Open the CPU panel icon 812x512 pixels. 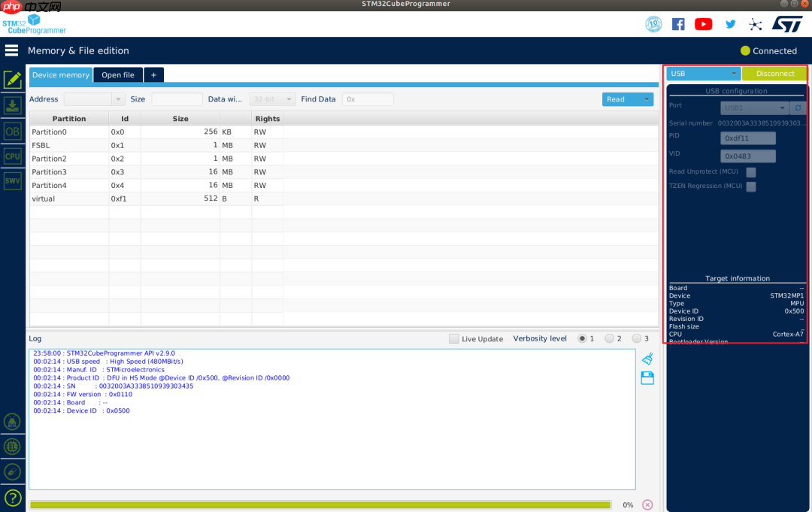13,156
